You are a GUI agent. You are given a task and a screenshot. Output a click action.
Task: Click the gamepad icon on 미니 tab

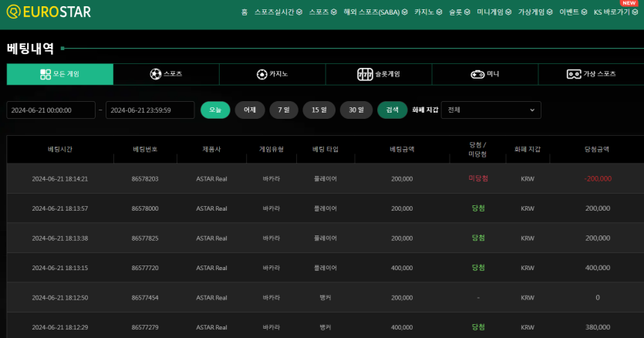(477, 74)
